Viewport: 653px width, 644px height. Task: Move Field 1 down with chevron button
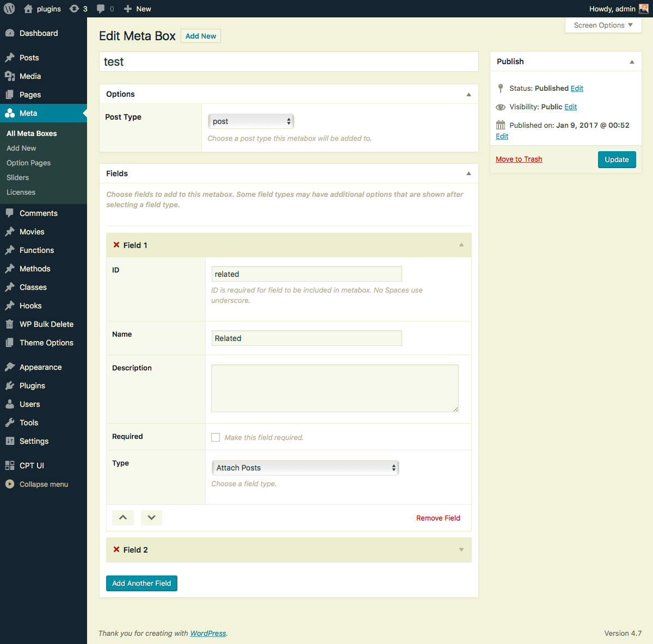pos(152,517)
